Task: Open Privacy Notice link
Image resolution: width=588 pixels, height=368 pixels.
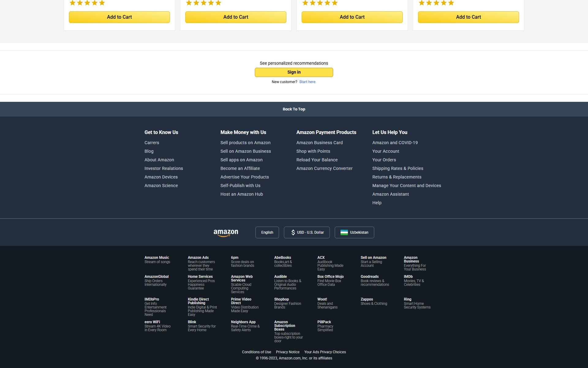Action: click(x=288, y=352)
